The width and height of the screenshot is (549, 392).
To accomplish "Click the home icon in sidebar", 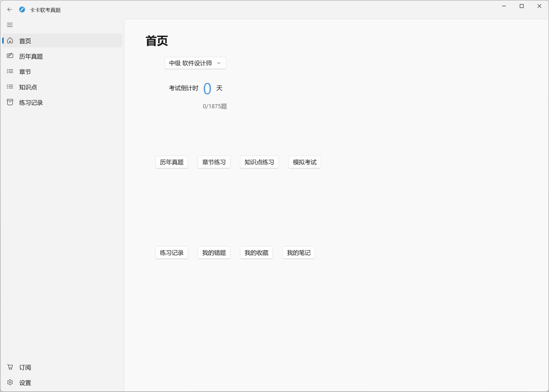I will 10,41.
